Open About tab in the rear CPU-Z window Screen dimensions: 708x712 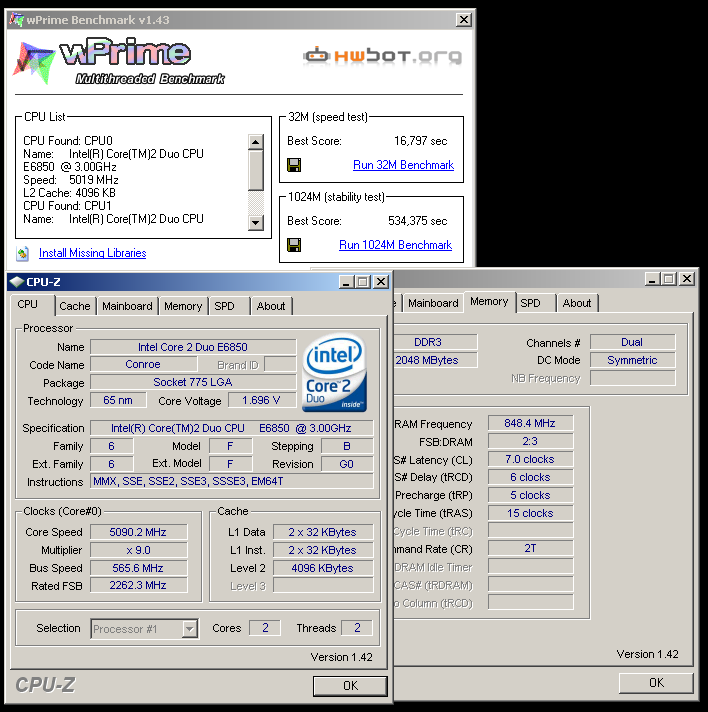click(577, 303)
